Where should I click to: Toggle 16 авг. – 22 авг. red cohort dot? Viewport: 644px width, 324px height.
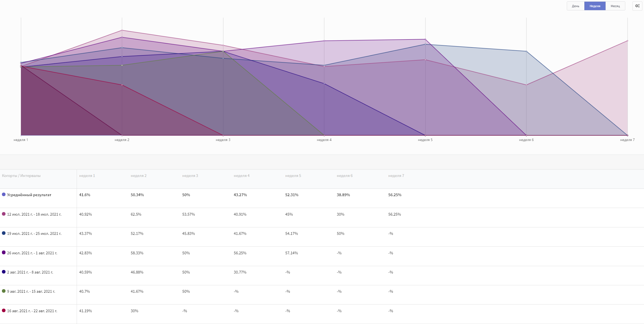[4, 311]
